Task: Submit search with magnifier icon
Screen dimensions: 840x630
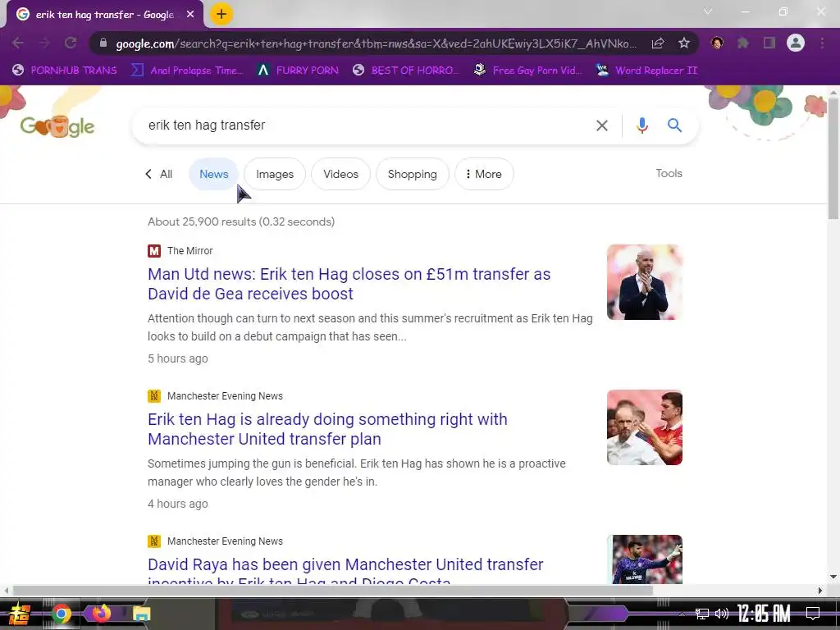Action: point(674,126)
